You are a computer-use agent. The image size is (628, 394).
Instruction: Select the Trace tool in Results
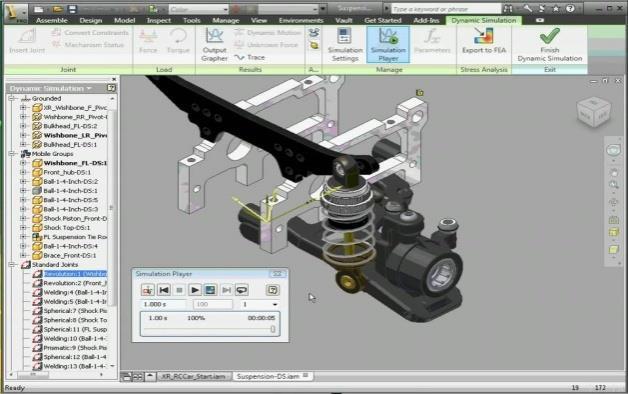click(x=250, y=57)
